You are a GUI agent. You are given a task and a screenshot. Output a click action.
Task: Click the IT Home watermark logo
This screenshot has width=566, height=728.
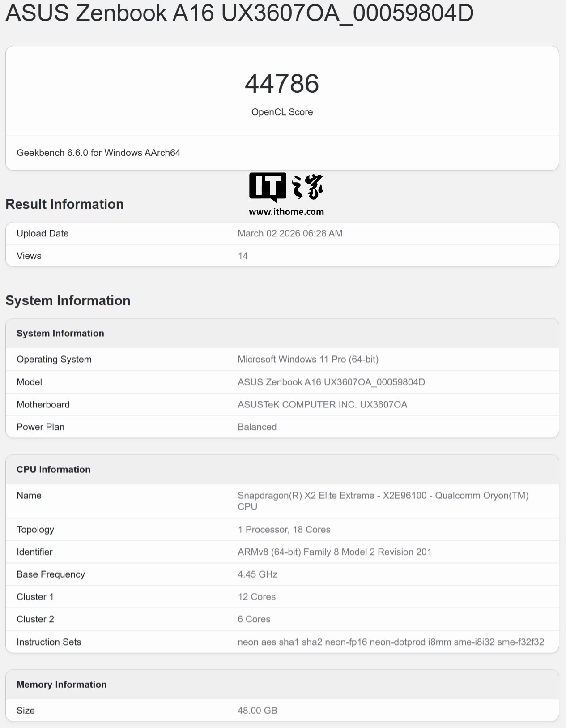286,187
